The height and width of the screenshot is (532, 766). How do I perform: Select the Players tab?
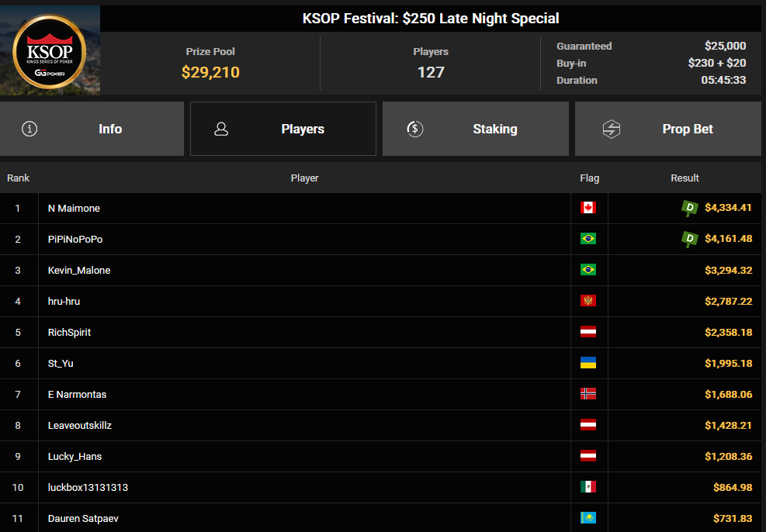click(283, 129)
